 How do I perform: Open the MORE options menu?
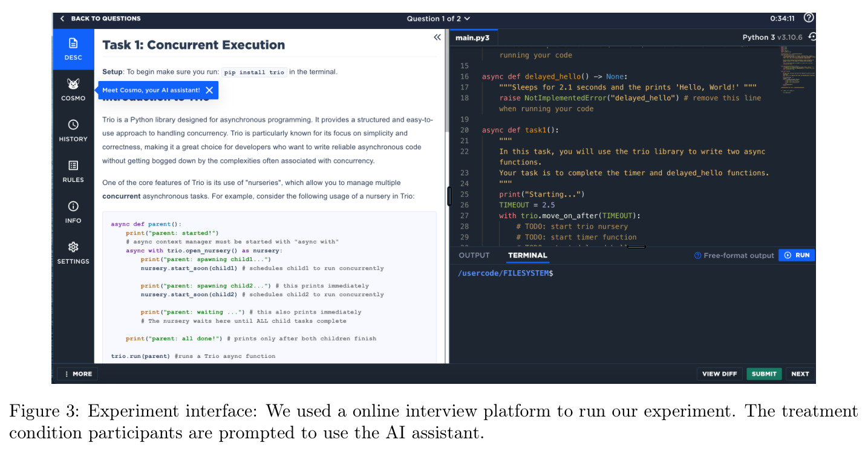[77, 374]
